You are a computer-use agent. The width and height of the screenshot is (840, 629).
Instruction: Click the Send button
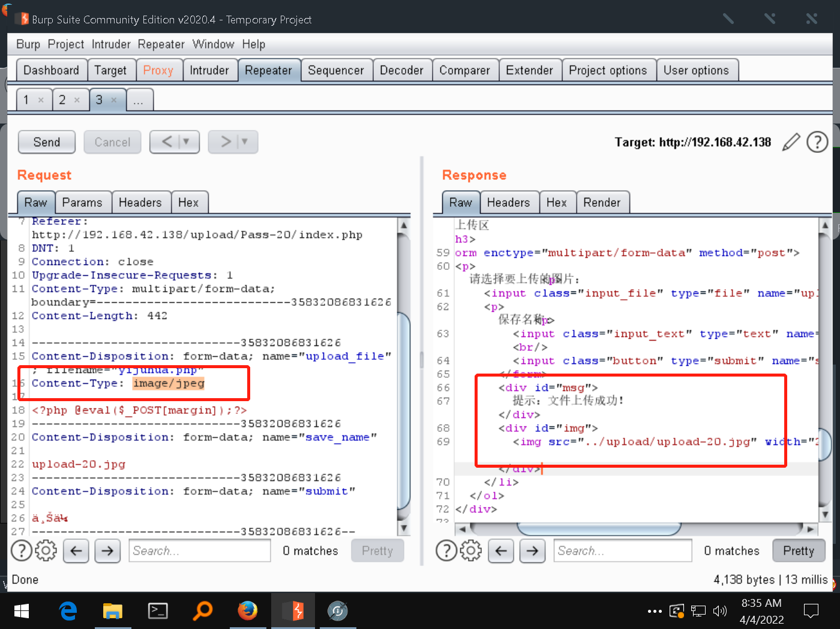point(47,142)
